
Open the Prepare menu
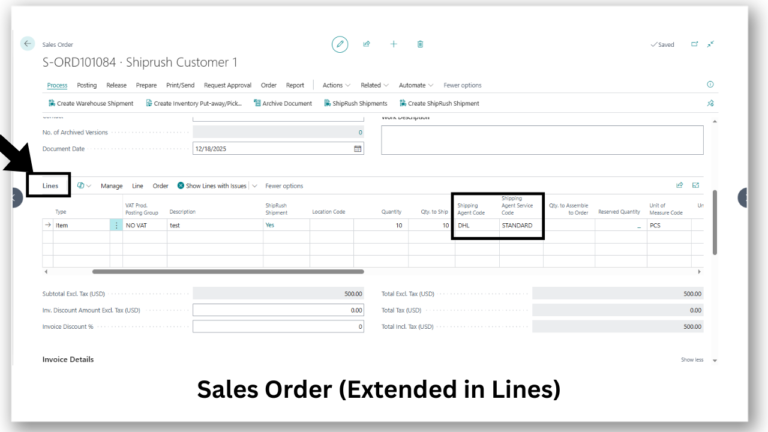(x=146, y=85)
